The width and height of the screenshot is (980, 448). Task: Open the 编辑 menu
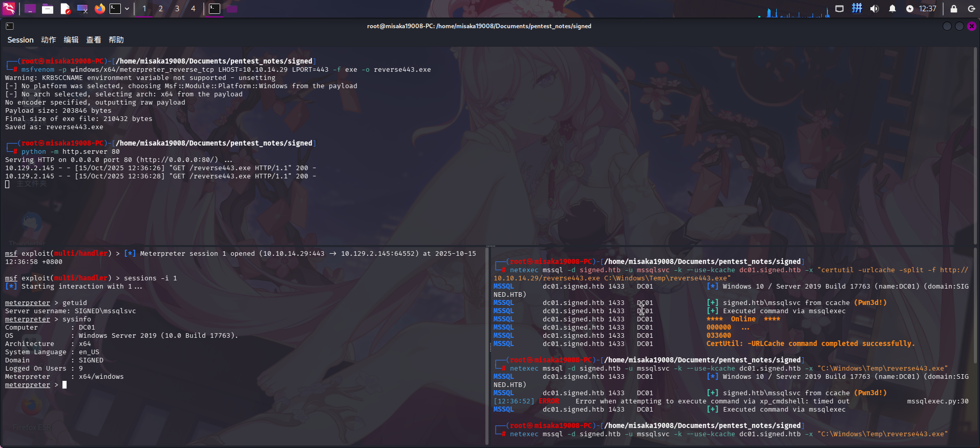pyautogui.click(x=71, y=40)
